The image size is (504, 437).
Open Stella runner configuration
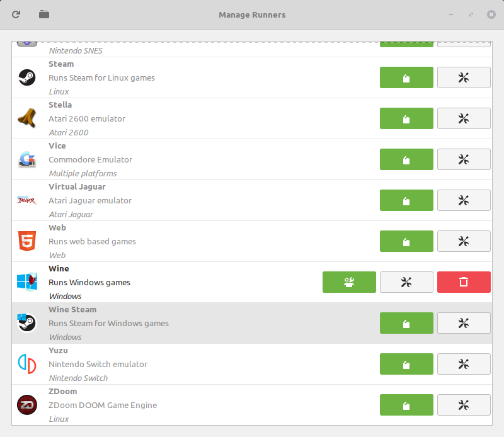[x=464, y=118]
